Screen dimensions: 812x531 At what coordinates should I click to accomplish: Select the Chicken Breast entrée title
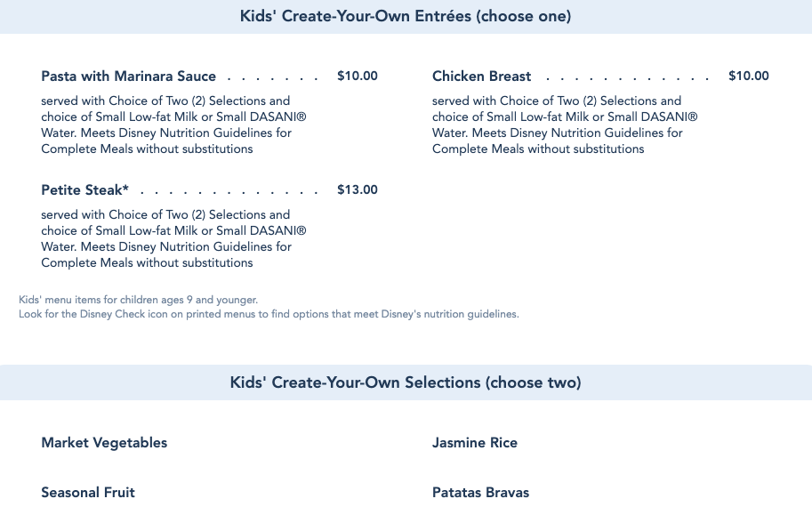(x=481, y=76)
